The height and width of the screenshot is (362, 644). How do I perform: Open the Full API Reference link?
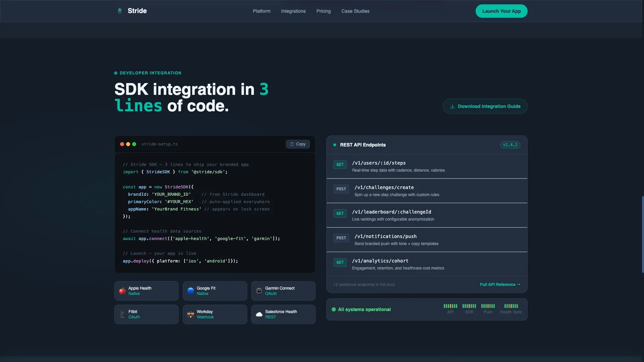point(500,285)
